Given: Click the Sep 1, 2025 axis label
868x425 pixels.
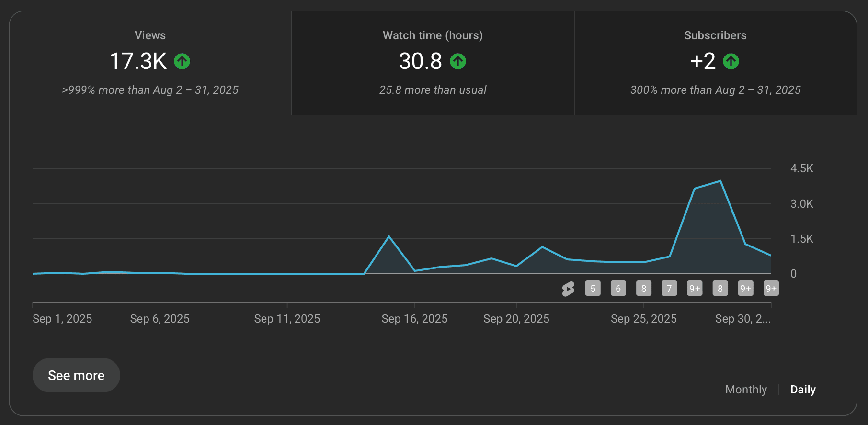Looking at the screenshot, I should click(62, 319).
